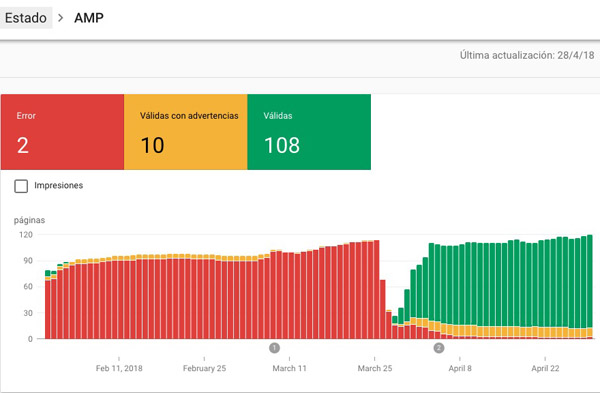Enable the Impresiones checkbox
Screen dimensions: 600x393
[x=21, y=186]
